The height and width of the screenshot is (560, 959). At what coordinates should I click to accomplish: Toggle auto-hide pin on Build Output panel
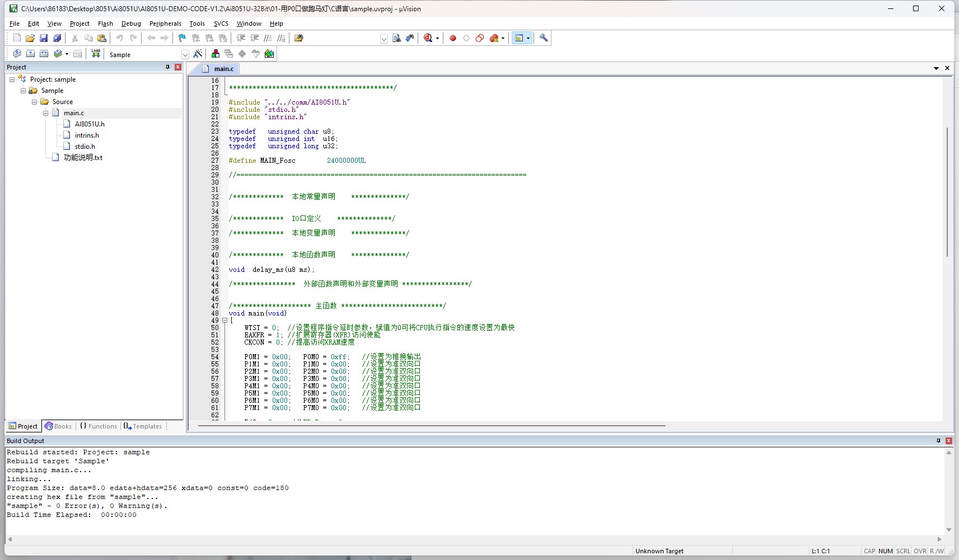coord(938,441)
